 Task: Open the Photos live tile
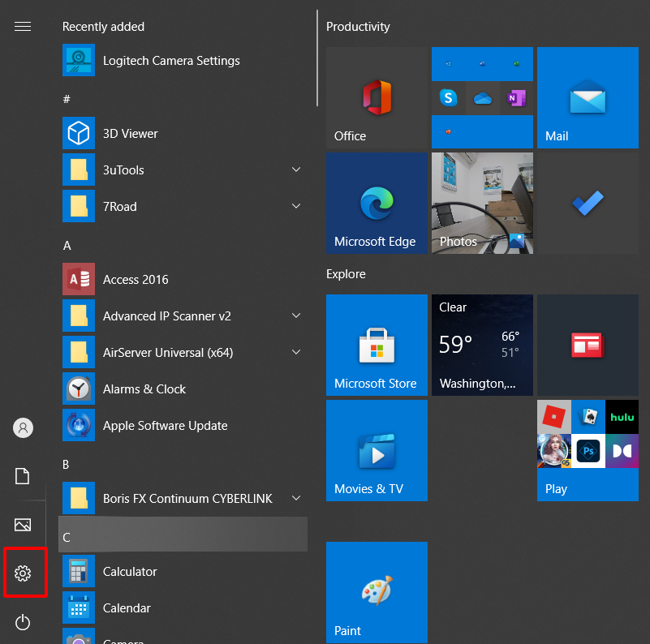tap(482, 203)
